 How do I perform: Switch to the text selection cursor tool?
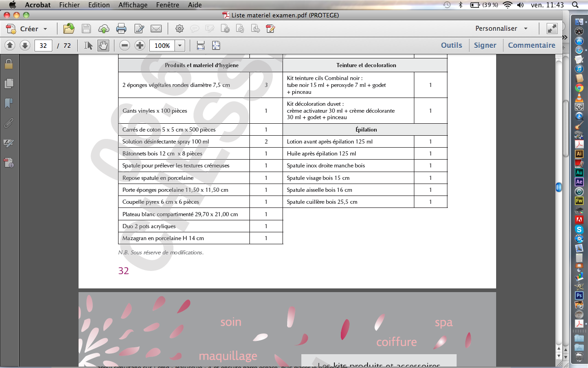[x=89, y=46]
